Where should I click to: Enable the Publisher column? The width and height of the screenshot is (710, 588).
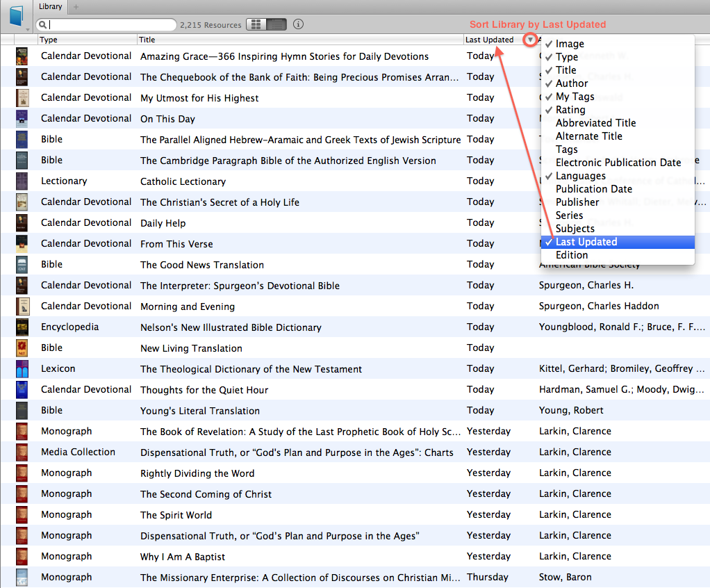point(618,202)
